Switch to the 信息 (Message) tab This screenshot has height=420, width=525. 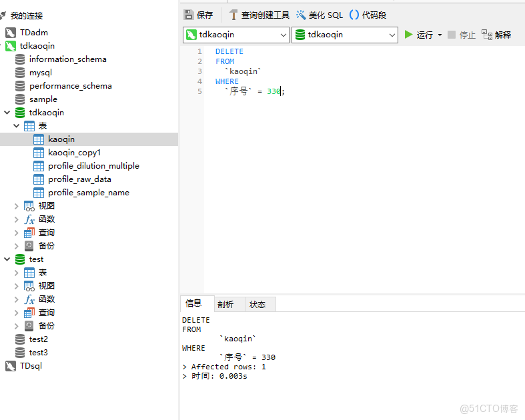197,304
